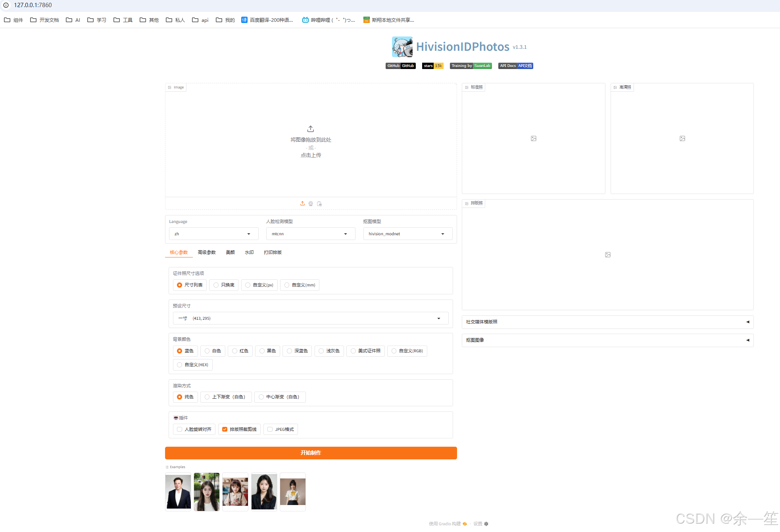The image size is (780, 532).
Task: Enable the face rotation alignment checkbox
Action: [x=180, y=429]
